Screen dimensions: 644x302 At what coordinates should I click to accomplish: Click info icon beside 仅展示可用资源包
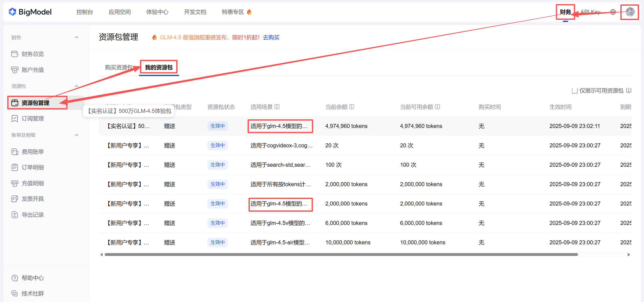pos(629,90)
